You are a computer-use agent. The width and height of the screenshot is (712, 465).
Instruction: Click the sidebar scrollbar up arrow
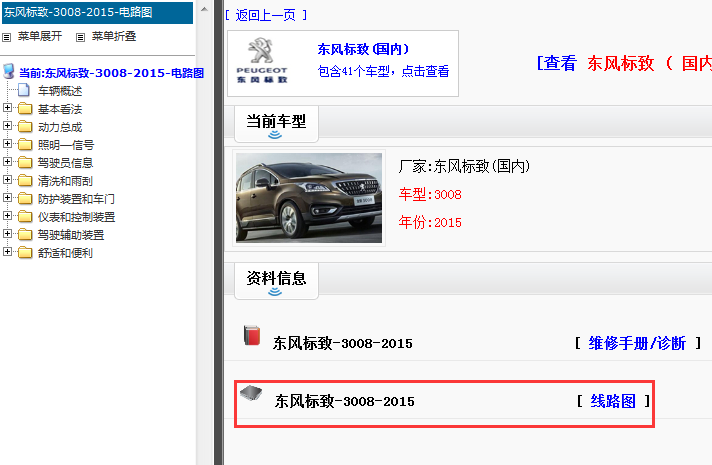coord(204,9)
